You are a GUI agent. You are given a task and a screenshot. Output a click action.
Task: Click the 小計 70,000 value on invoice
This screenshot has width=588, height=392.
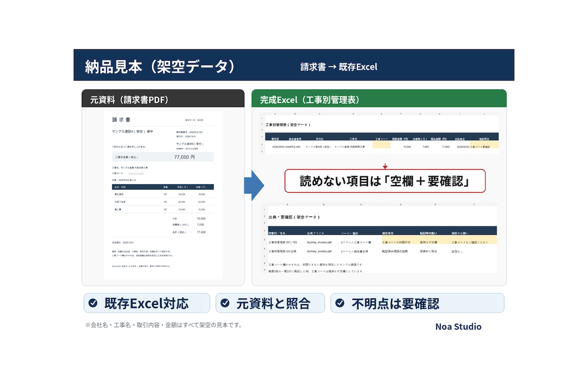(201, 218)
